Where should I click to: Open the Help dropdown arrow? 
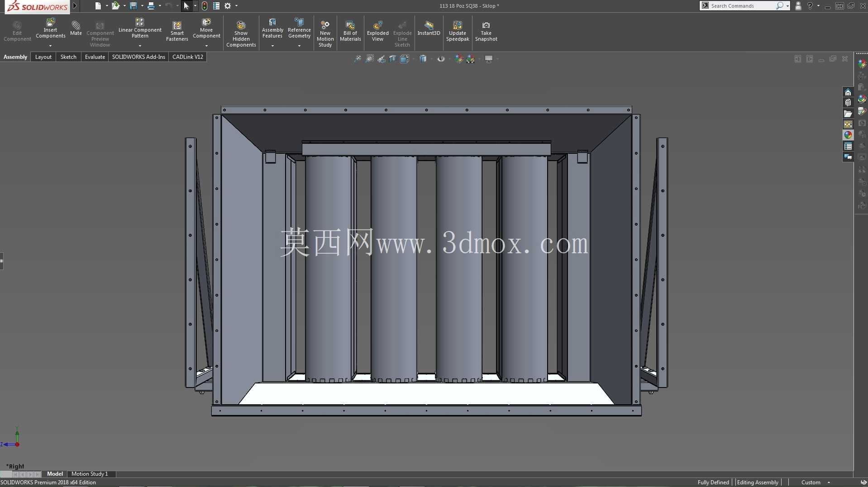(x=818, y=6)
